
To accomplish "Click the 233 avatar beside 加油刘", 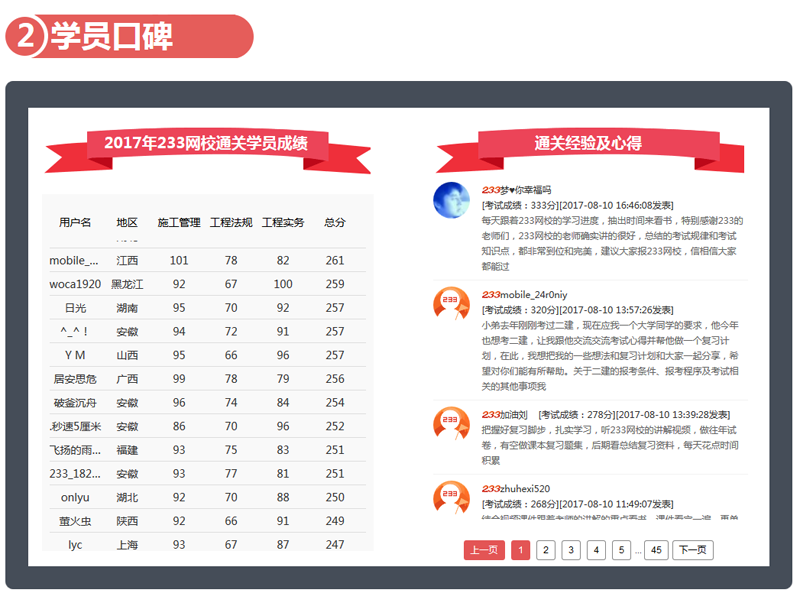I will tap(452, 424).
